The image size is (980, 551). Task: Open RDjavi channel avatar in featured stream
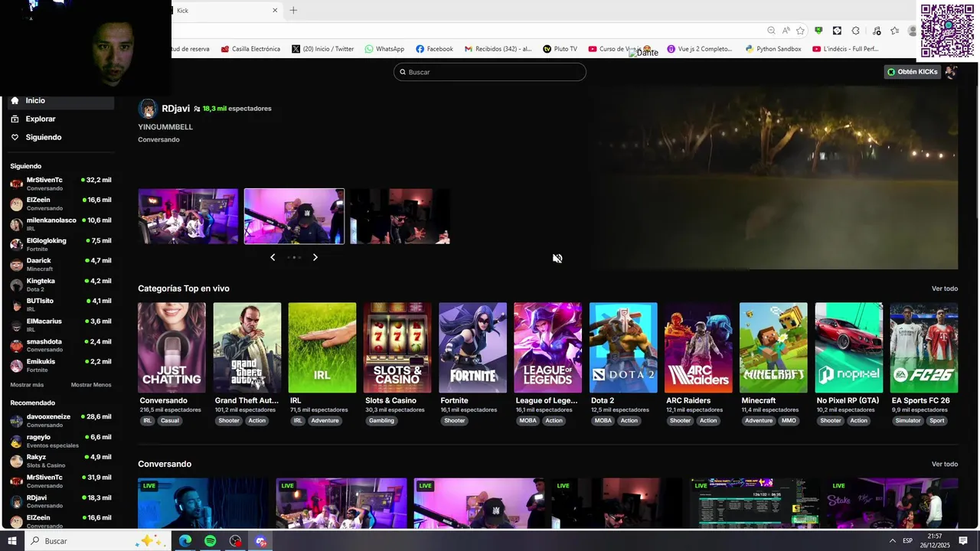coord(148,109)
